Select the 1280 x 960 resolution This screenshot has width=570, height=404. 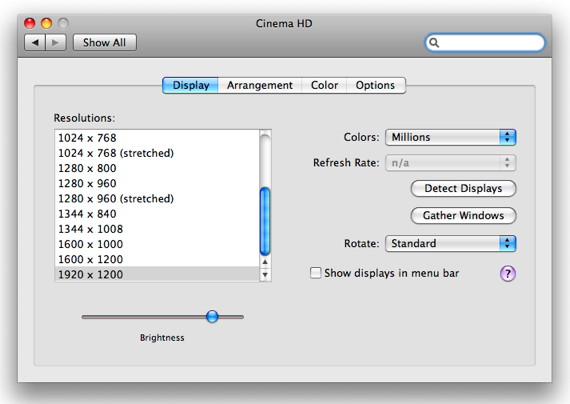[x=157, y=184]
